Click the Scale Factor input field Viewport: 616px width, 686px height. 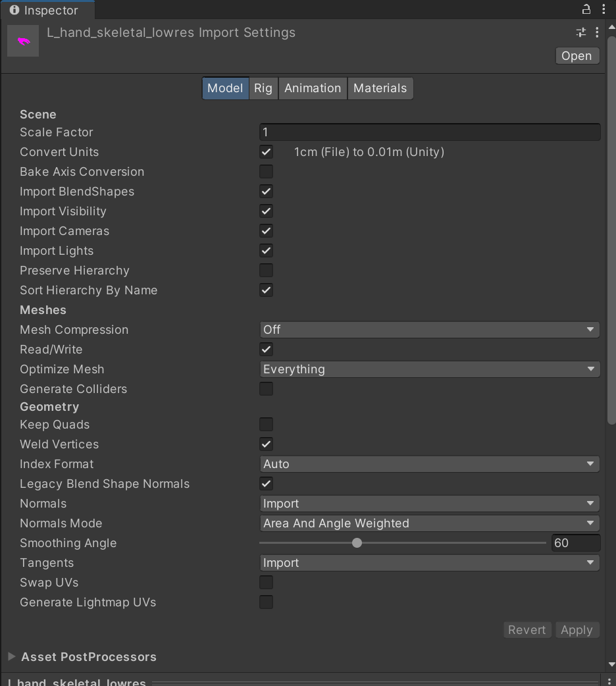click(430, 132)
